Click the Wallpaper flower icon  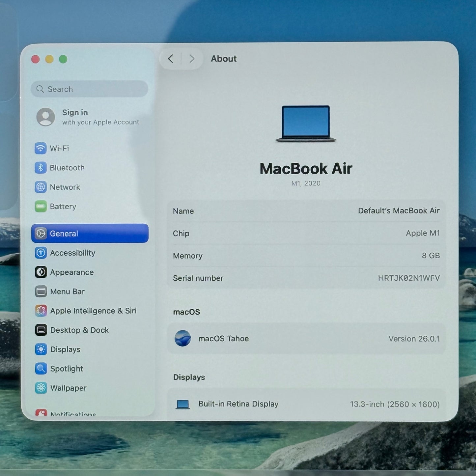[x=41, y=388]
